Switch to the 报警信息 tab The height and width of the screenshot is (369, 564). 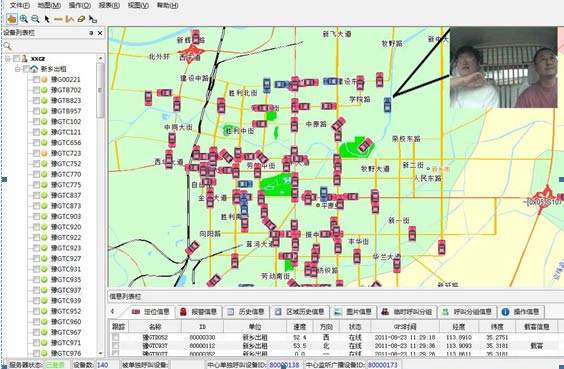(199, 311)
